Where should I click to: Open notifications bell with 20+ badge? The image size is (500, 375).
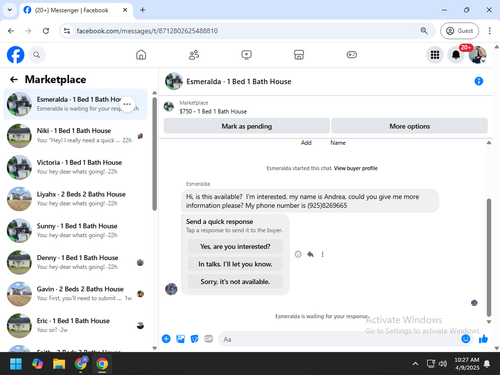(456, 55)
